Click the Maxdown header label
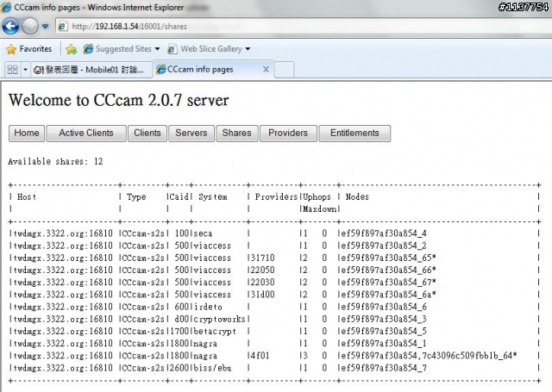 click(320, 209)
